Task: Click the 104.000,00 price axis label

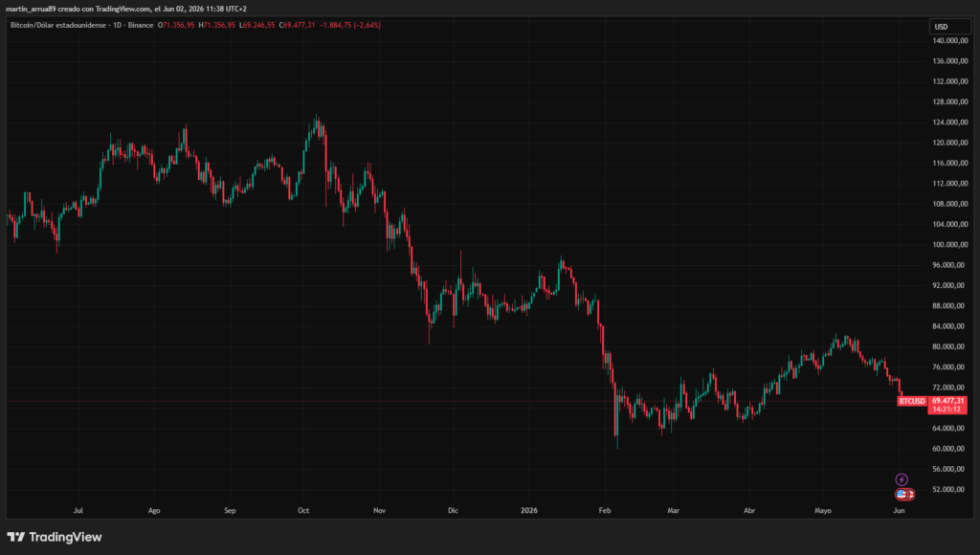Action: point(950,224)
